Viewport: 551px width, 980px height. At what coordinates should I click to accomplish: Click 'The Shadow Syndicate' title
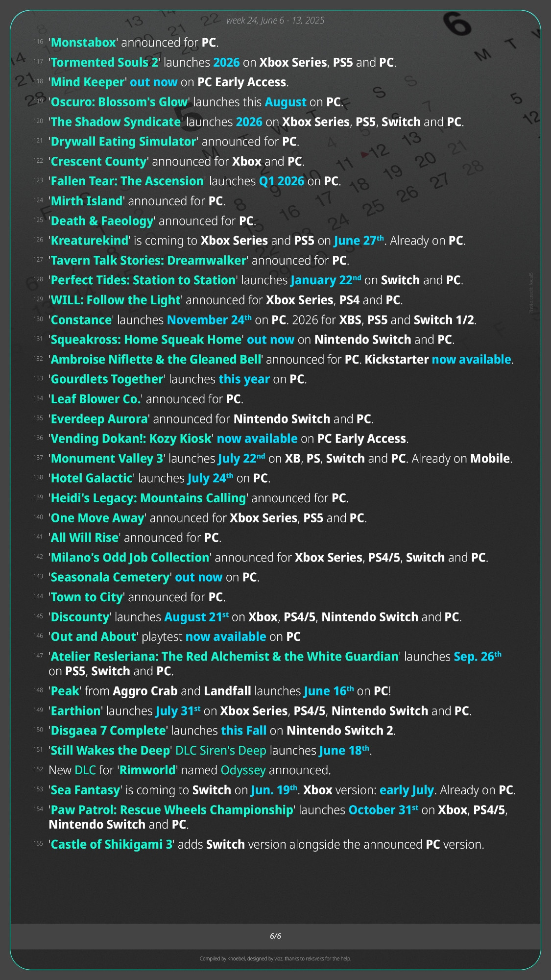coord(116,122)
